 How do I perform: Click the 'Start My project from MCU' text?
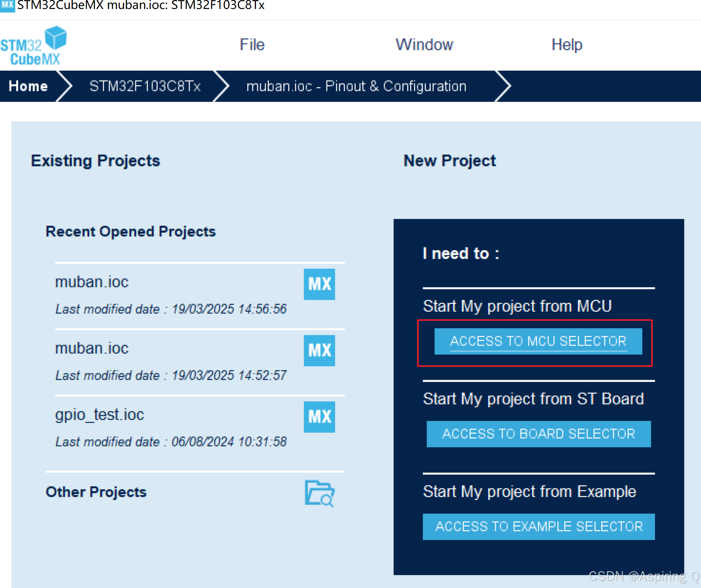coord(518,307)
